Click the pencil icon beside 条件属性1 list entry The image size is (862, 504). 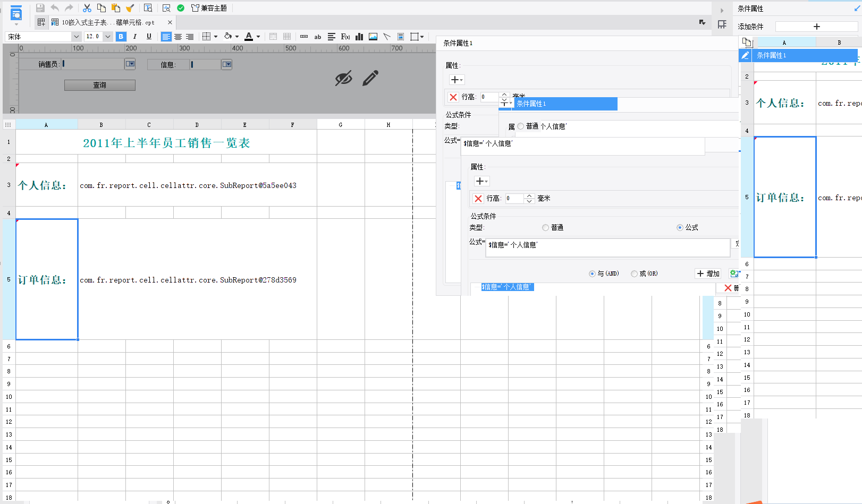click(746, 55)
